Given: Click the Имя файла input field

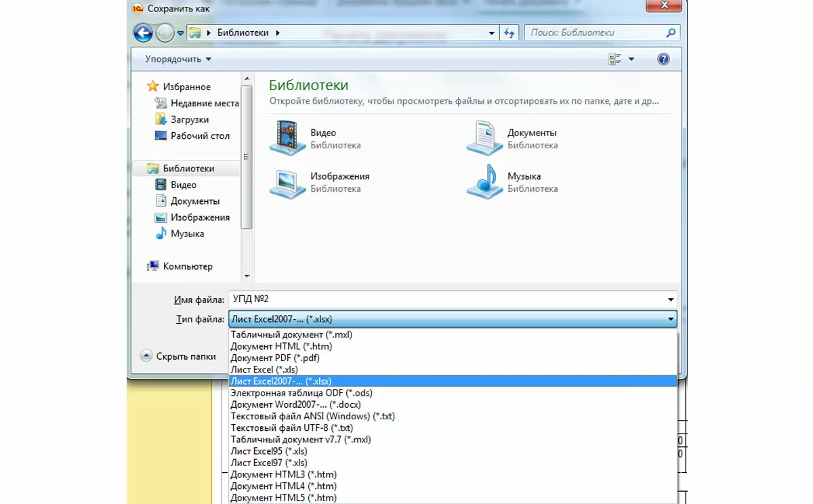Looking at the screenshot, I should [x=447, y=299].
